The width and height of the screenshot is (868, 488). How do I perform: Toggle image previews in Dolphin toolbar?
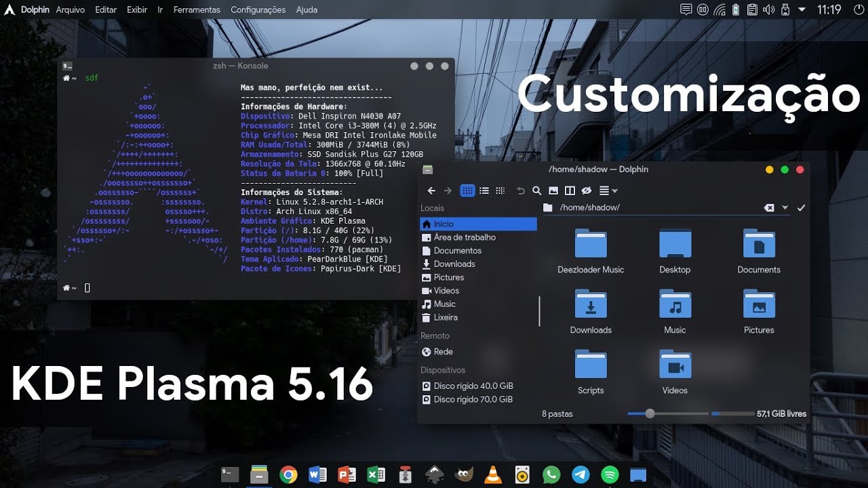pos(553,191)
